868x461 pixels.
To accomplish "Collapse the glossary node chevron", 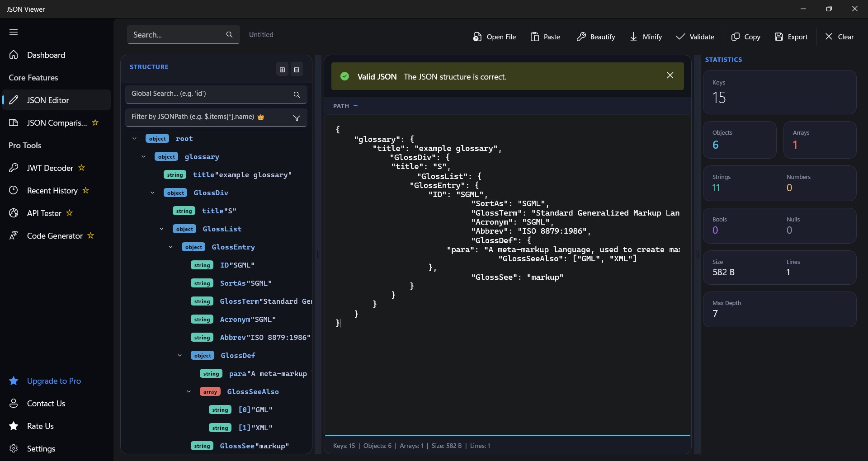I will 143,156.
